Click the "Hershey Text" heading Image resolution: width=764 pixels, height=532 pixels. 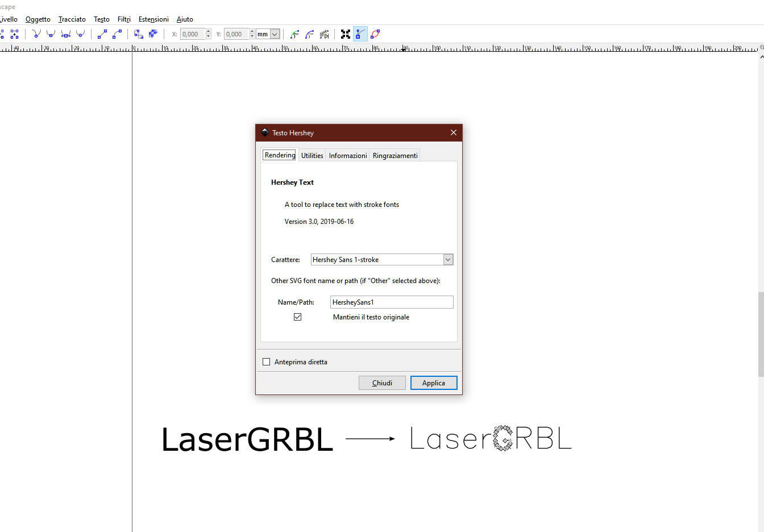(292, 182)
